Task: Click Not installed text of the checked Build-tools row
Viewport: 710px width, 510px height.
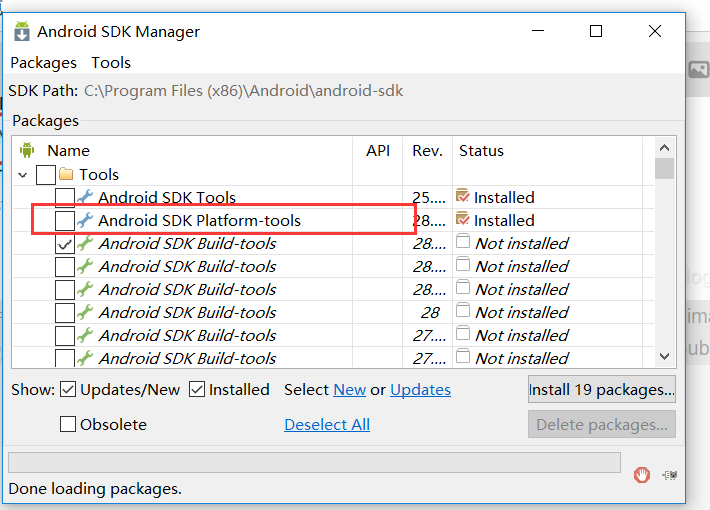Action: [x=522, y=244]
